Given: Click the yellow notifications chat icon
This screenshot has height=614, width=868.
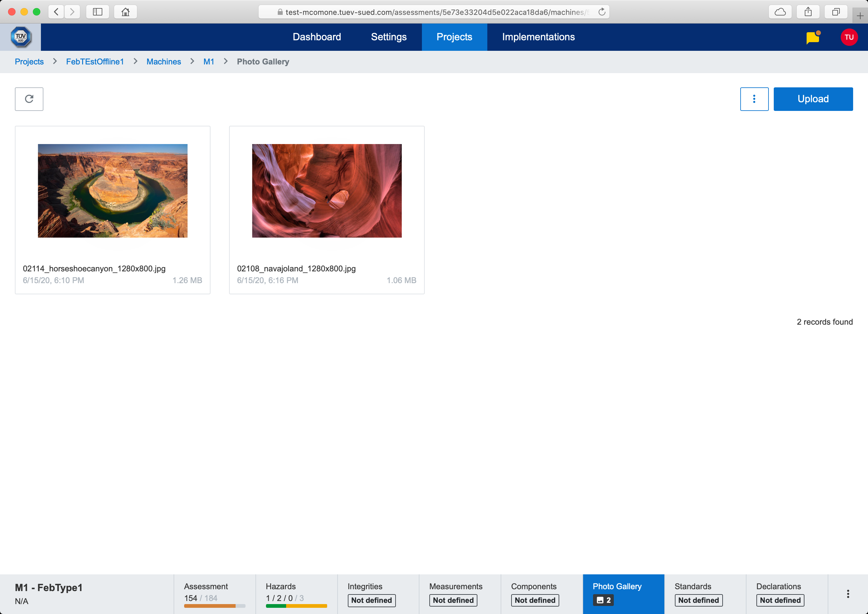Looking at the screenshot, I should (813, 37).
